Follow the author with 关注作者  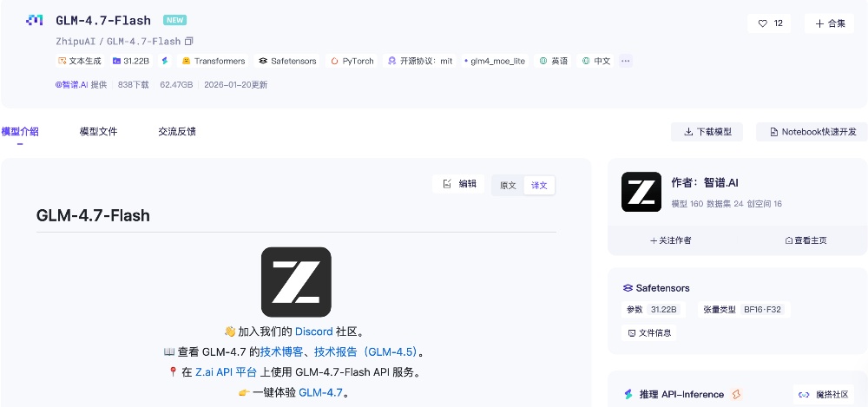(x=671, y=240)
